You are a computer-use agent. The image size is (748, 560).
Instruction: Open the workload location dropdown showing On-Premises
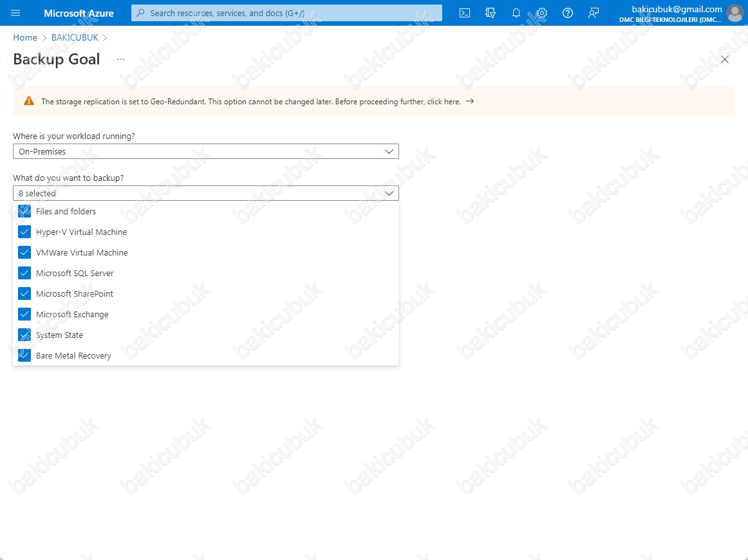(205, 151)
